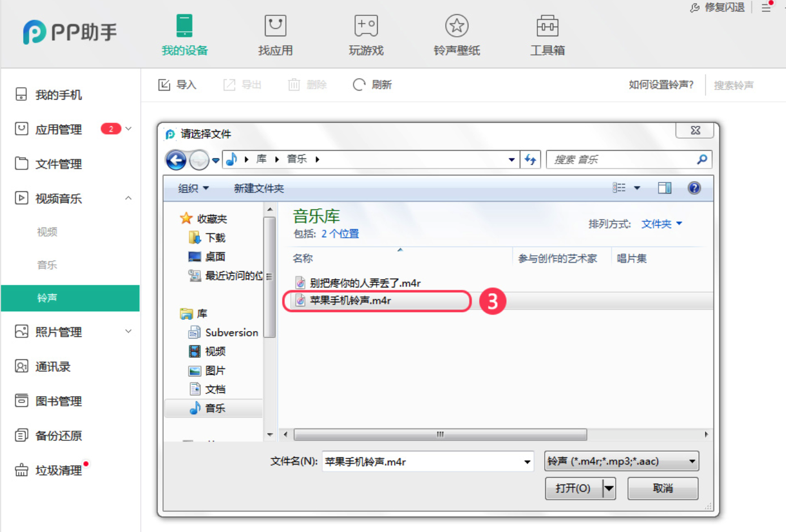Click the dialog Back arrow button
Viewport: 786px width, 532px height.
click(176, 160)
